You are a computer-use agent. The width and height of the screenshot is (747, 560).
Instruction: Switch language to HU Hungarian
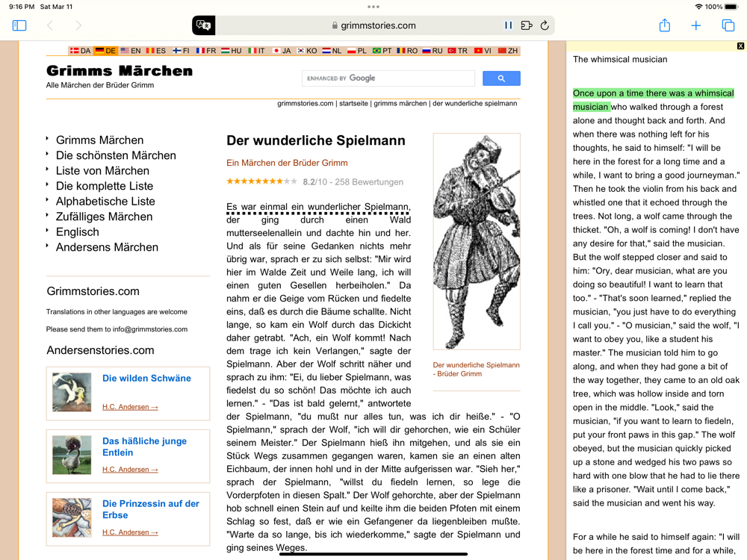coord(231,51)
